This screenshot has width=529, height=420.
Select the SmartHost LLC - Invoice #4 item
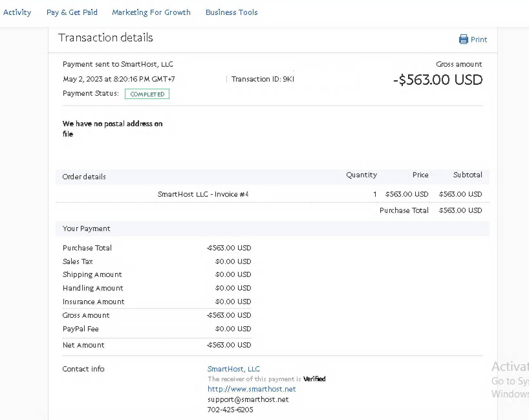[203, 194]
